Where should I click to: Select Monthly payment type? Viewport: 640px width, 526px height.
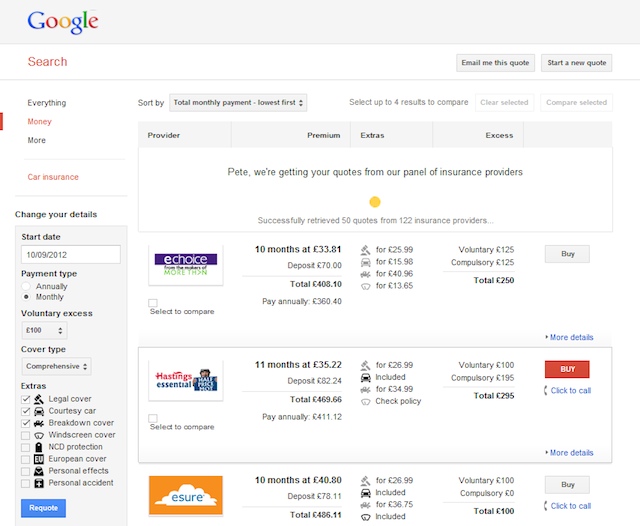26,297
